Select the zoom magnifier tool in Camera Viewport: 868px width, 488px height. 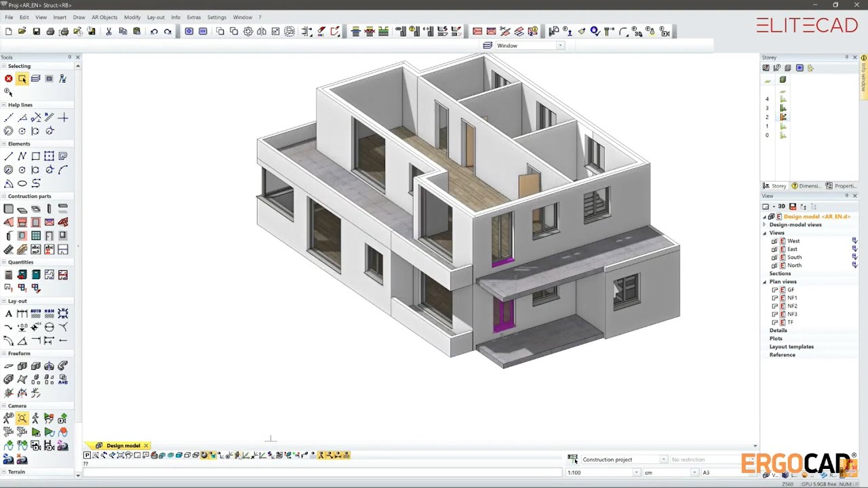(x=22, y=419)
